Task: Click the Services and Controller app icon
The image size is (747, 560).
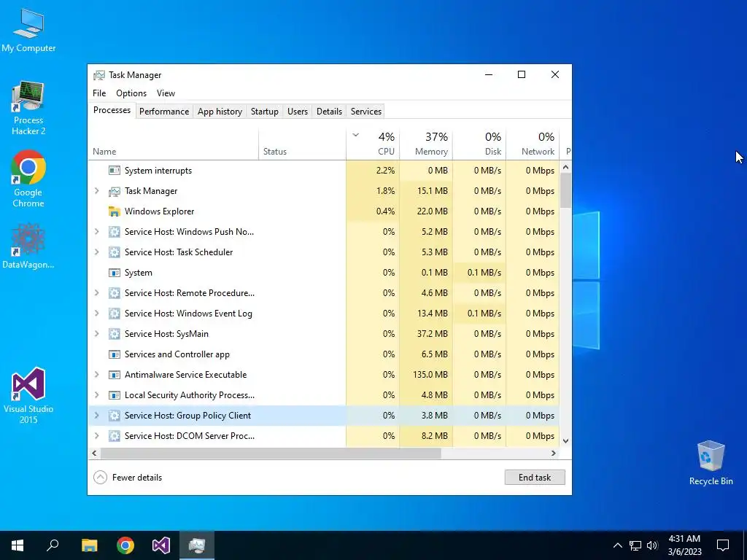Action: (x=115, y=354)
